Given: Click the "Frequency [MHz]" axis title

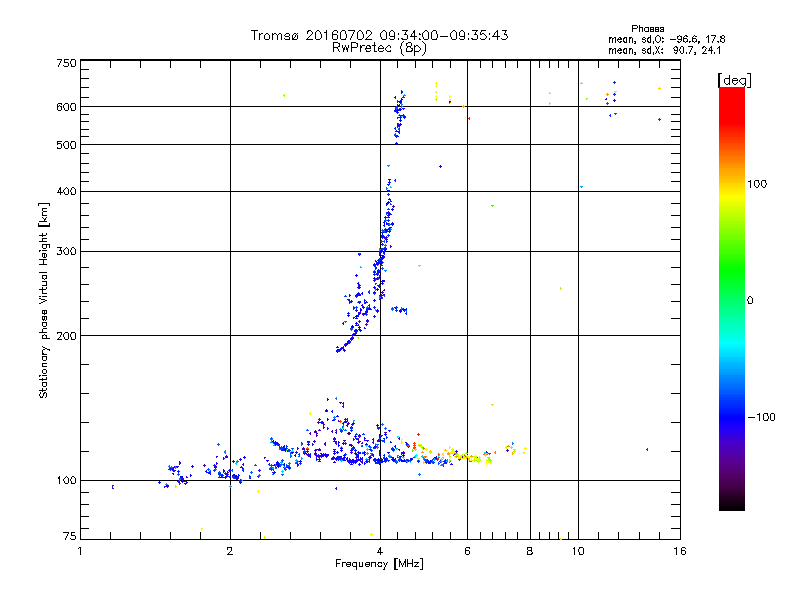Looking at the screenshot, I should [379, 564].
